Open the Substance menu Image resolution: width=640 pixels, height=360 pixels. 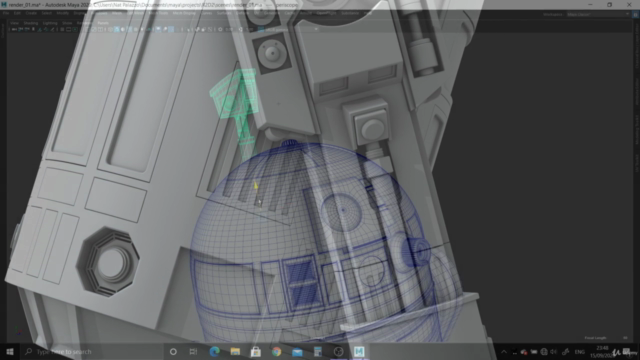pyautogui.click(x=350, y=13)
